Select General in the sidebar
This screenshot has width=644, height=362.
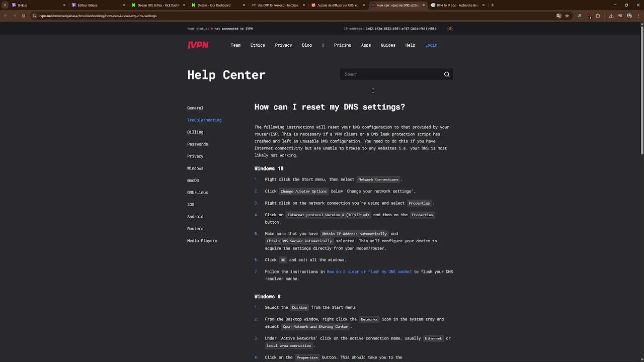click(x=195, y=108)
